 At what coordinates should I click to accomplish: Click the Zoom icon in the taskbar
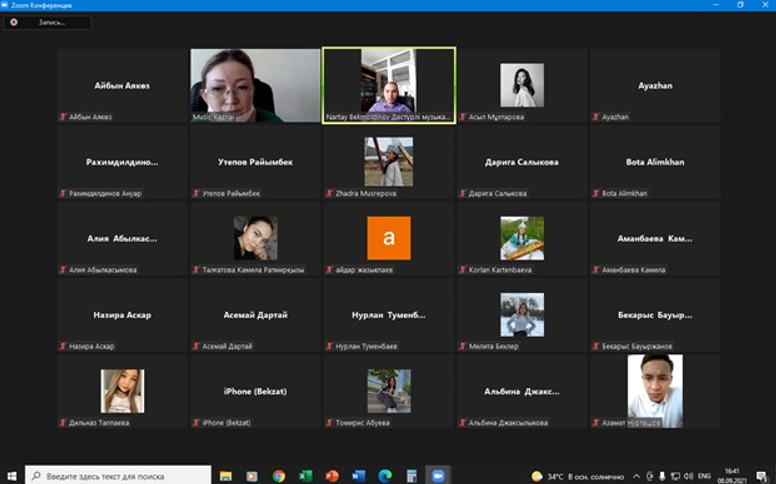pyautogui.click(x=438, y=476)
